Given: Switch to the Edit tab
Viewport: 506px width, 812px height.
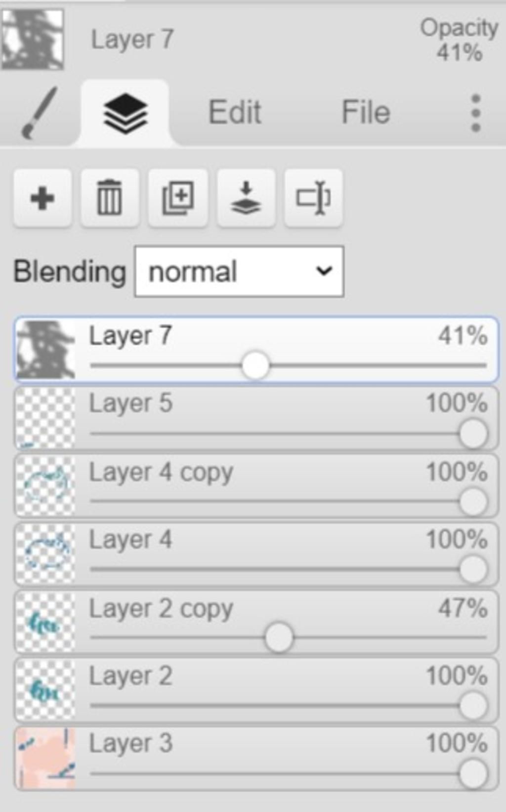Looking at the screenshot, I should 235,112.
